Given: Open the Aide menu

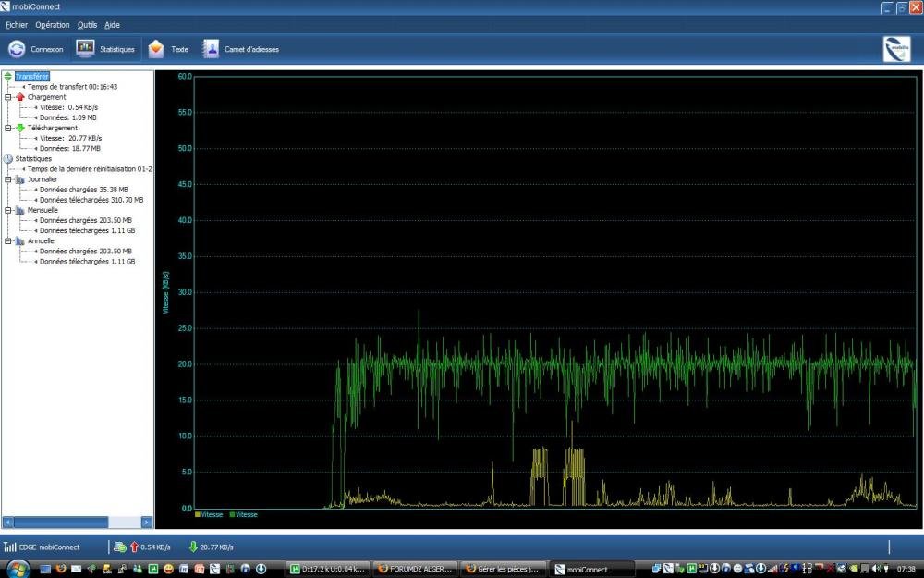Looking at the screenshot, I should (x=112, y=25).
